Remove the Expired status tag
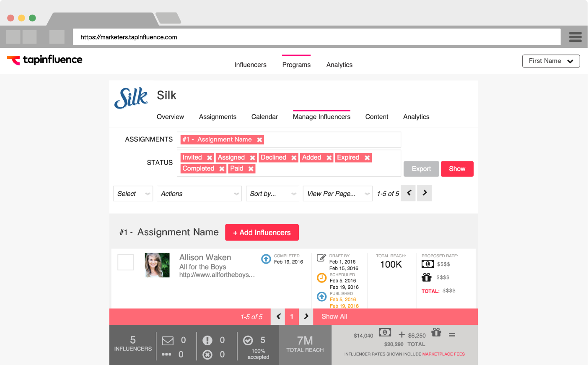 point(367,158)
